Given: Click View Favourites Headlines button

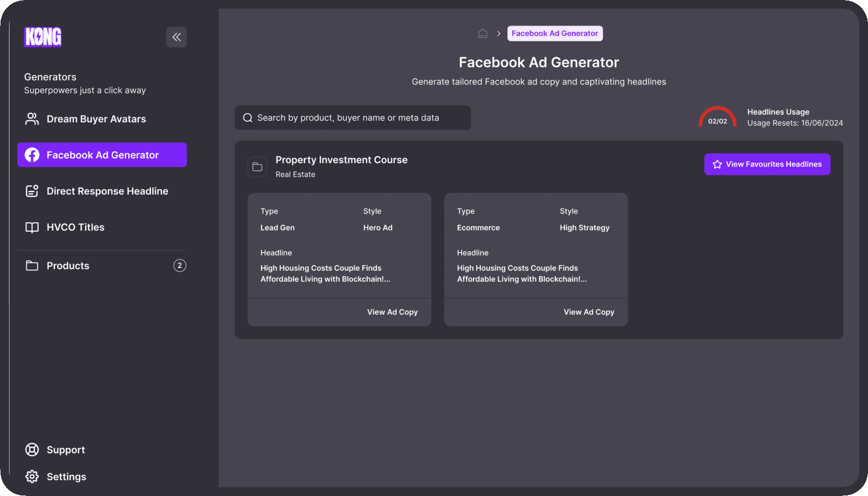Looking at the screenshot, I should click(x=767, y=164).
